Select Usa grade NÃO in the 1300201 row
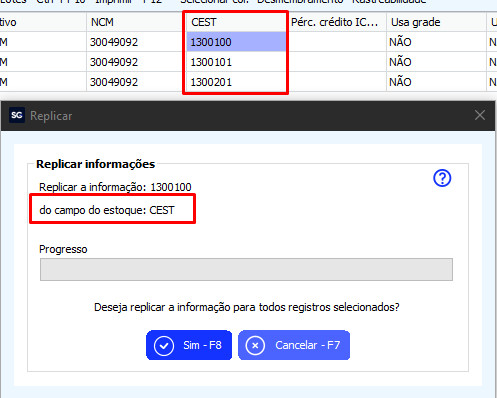The width and height of the screenshot is (497, 398). [x=436, y=82]
